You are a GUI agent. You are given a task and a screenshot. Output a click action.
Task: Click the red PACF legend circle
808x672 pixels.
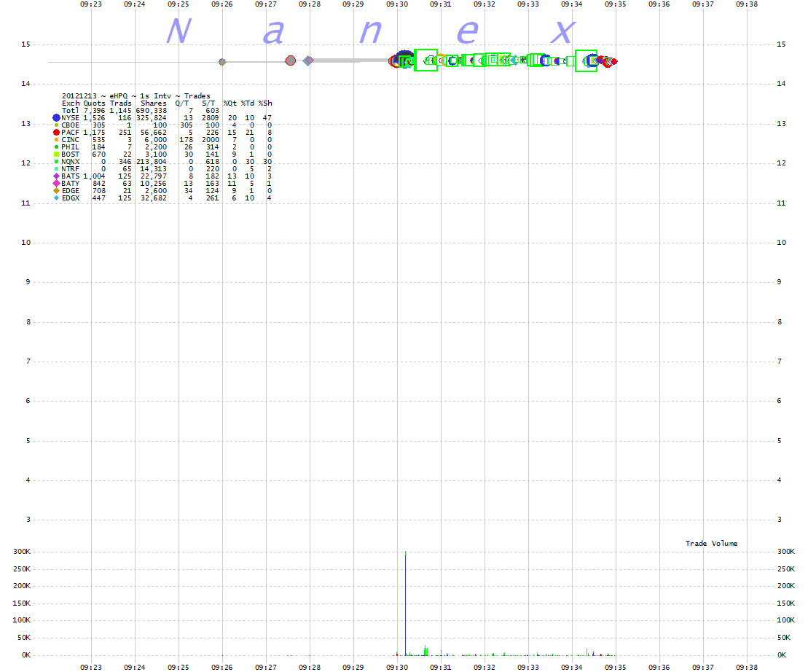click(x=56, y=133)
